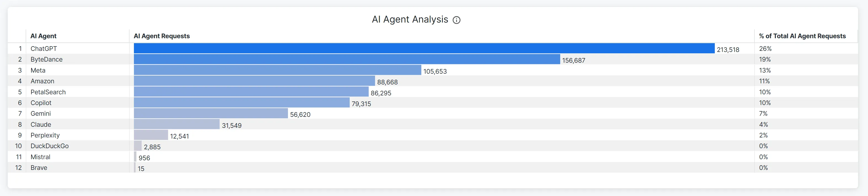Viewport: 868px width, 196px height.
Task: Click the Meta requests bar
Action: click(x=277, y=70)
